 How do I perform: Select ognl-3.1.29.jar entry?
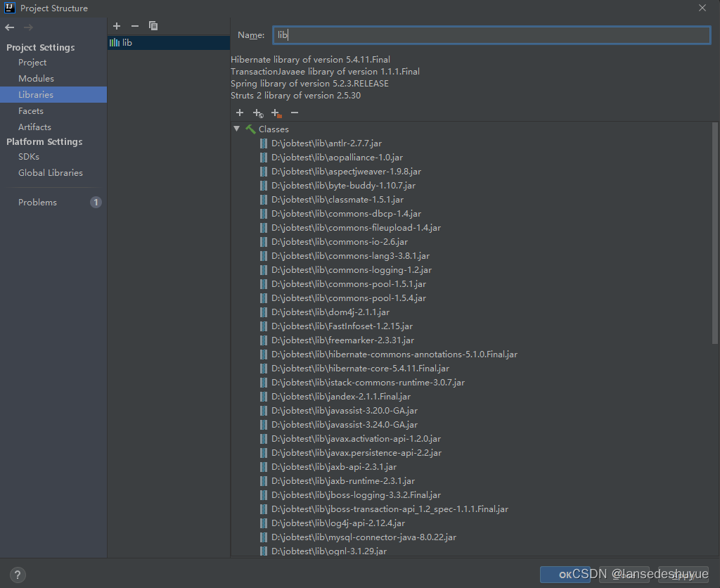pyautogui.click(x=329, y=551)
